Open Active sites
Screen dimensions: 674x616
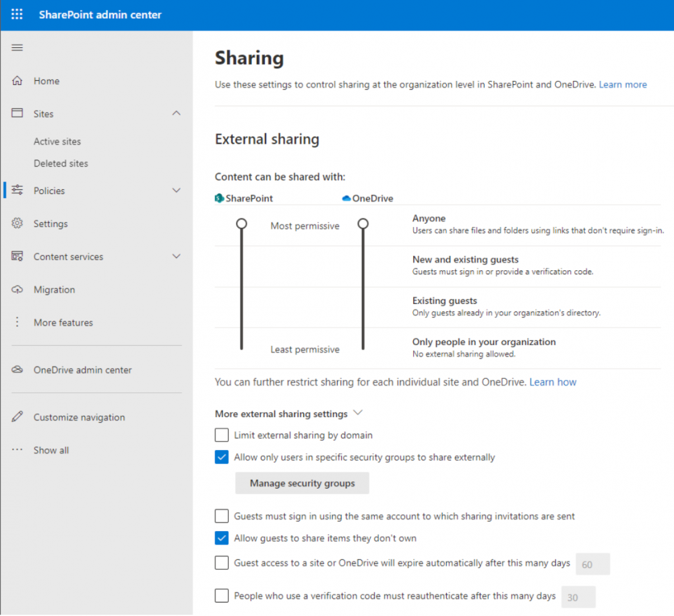[57, 142]
